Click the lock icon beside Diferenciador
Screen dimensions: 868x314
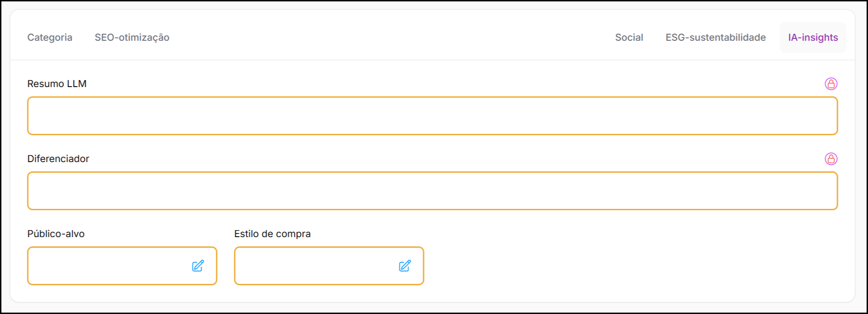[831, 159]
